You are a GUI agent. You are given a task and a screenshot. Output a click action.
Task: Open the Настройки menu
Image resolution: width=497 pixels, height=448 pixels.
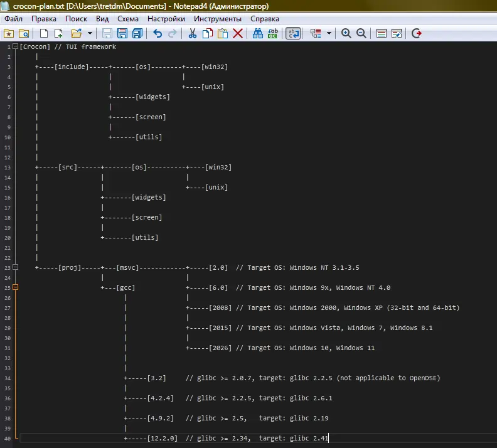pos(166,19)
